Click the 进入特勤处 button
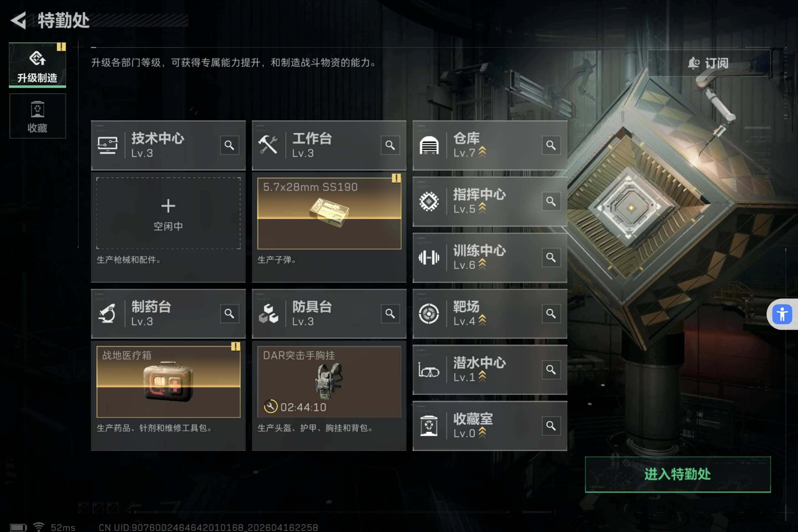798x532 pixels. click(677, 474)
